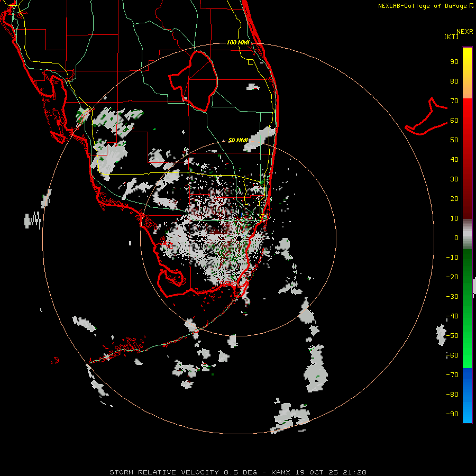The image size is (476, 476).
Task: Select the 30 value on velocity scale
Action: pos(454,179)
